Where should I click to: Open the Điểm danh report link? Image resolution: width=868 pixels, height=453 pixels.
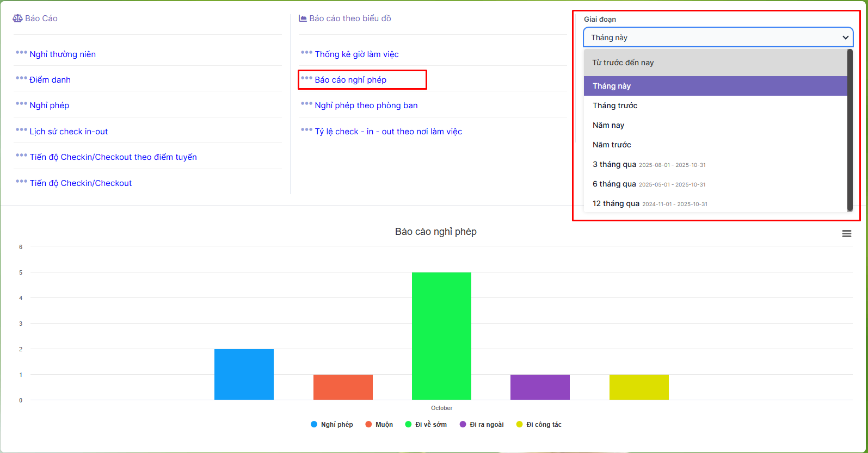point(50,80)
